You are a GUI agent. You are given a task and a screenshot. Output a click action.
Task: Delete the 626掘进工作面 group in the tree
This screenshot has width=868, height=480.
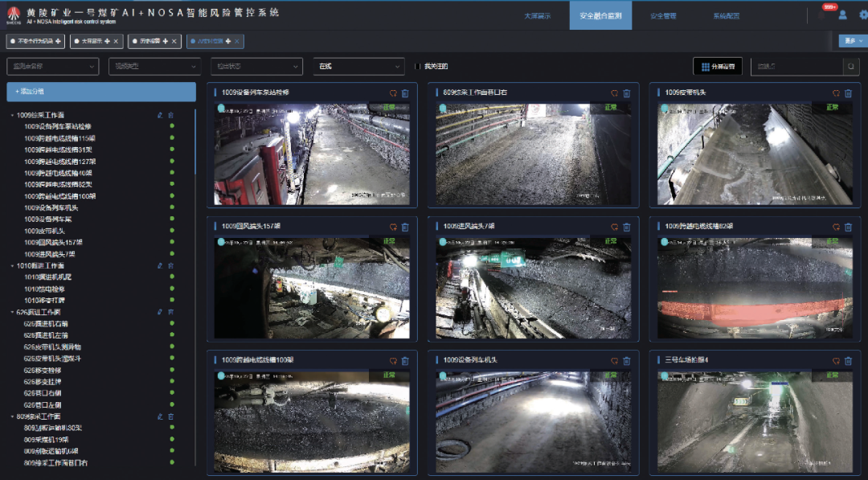[x=171, y=312]
